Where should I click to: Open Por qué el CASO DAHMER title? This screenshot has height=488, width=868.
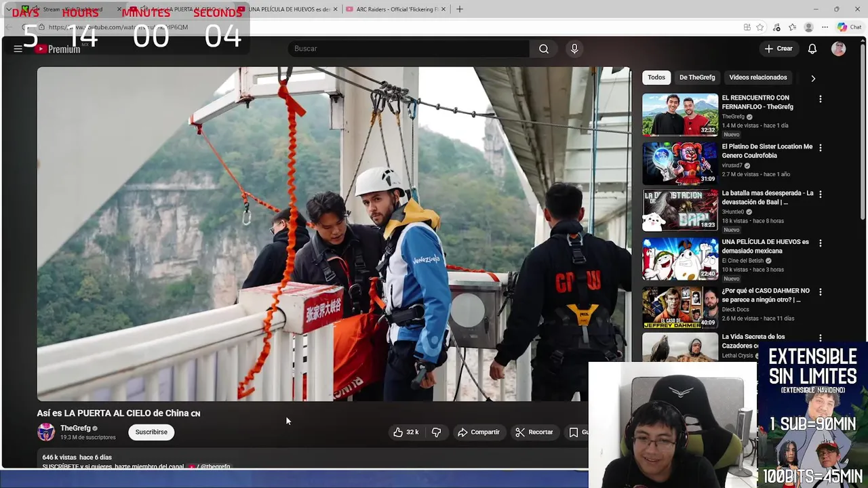pyautogui.click(x=766, y=295)
